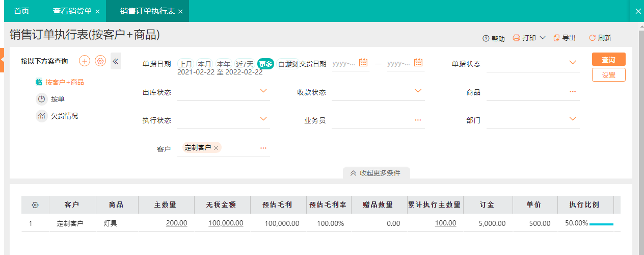Image resolution: width=644 pixels, height=255 pixels.
Task: Open 商品 selector ellipsis icon
Action: pyautogui.click(x=573, y=91)
